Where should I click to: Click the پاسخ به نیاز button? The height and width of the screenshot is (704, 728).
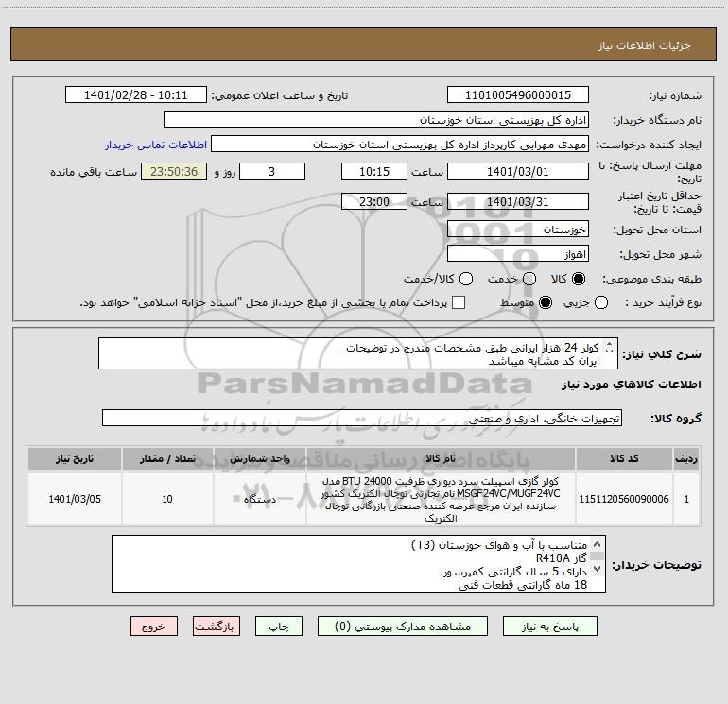pyautogui.click(x=549, y=627)
